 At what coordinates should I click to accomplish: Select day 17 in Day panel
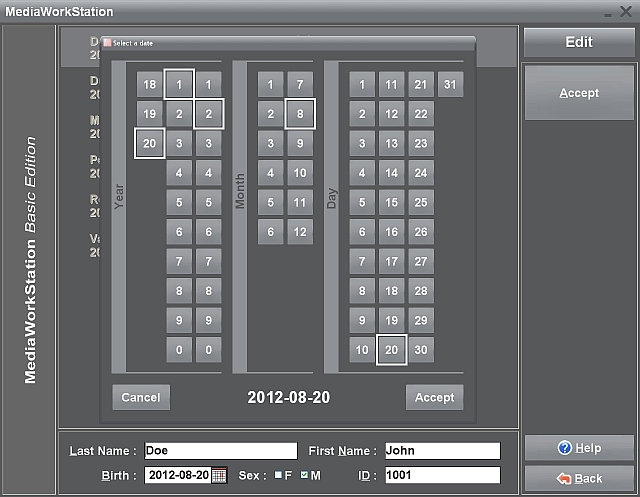pyautogui.click(x=391, y=261)
